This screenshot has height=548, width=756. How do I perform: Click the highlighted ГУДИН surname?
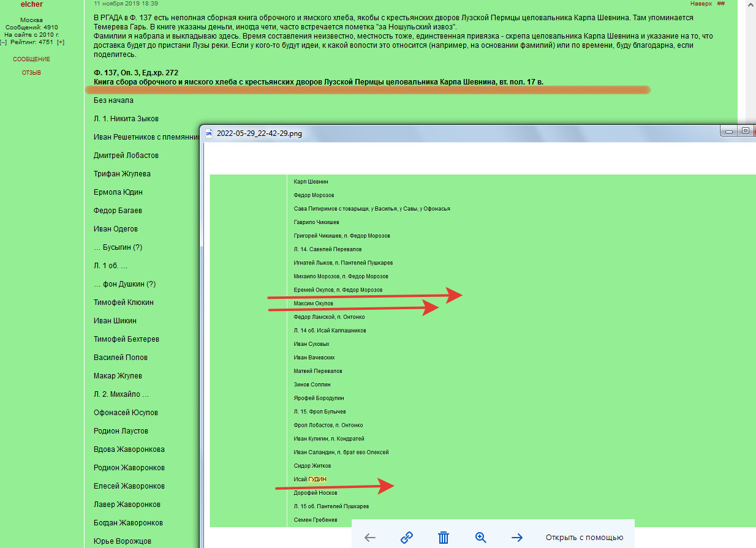coord(317,479)
